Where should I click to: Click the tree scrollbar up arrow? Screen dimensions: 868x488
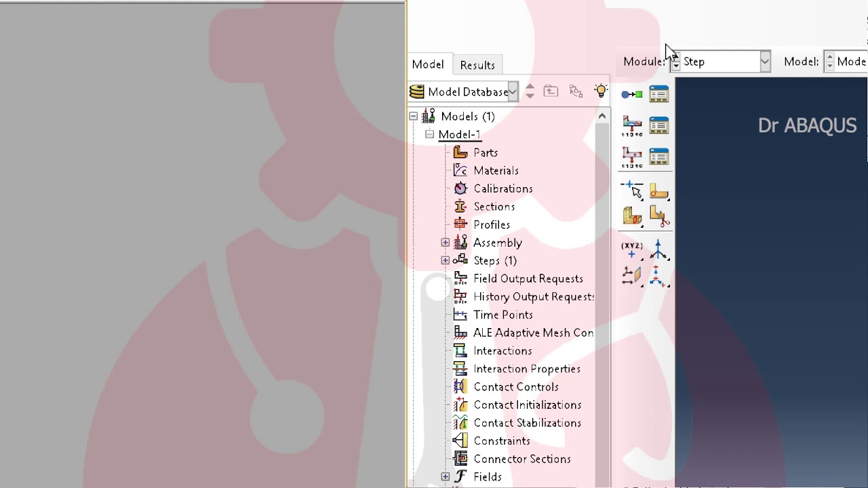pos(601,117)
